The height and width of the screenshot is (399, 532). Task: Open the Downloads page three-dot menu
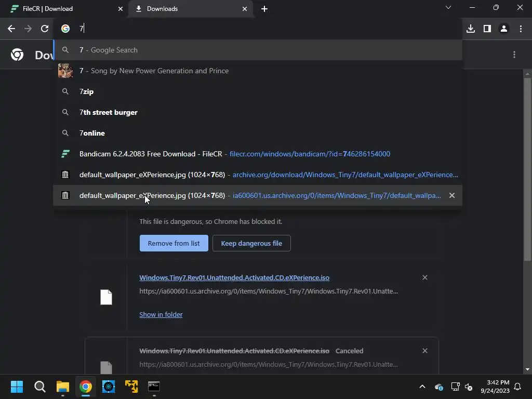[514, 55]
